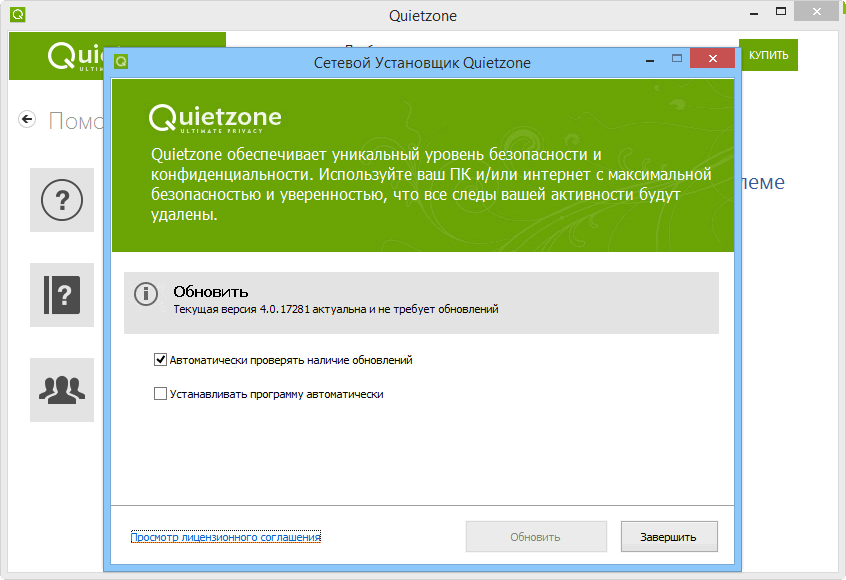Click the current version 4.0.17281 status text

tap(336, 309)
